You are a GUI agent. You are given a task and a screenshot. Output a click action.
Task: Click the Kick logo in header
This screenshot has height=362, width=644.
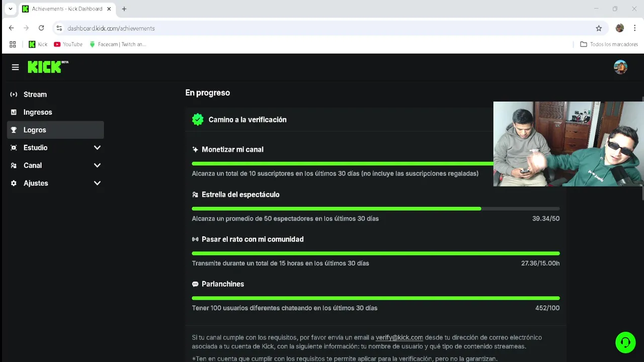coord(48,67)
